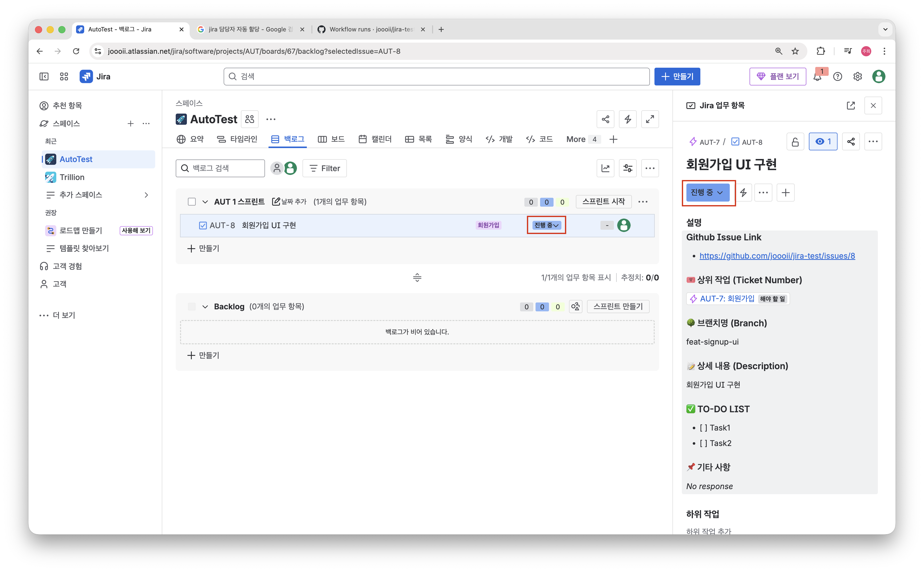Open the GitHub issue link
This screenshot has height=572, width=924.
point(777,256)
